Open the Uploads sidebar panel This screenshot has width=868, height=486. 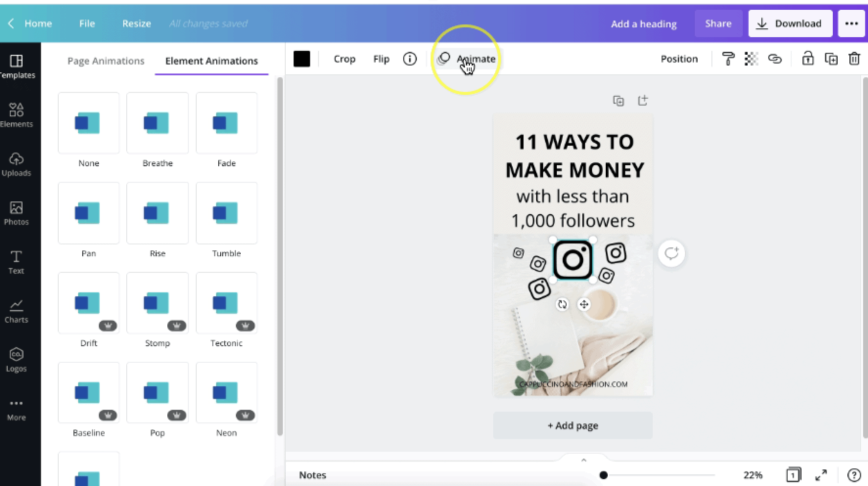click(16, 164)
